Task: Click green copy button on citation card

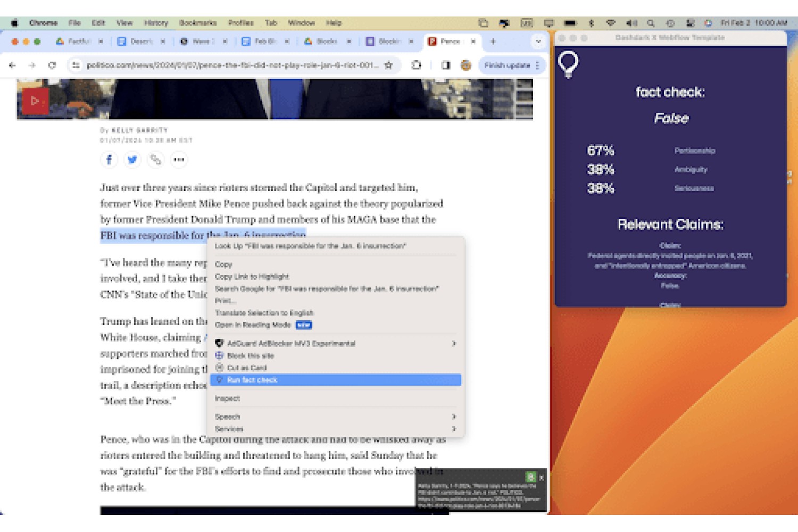Action: [530, 477]
